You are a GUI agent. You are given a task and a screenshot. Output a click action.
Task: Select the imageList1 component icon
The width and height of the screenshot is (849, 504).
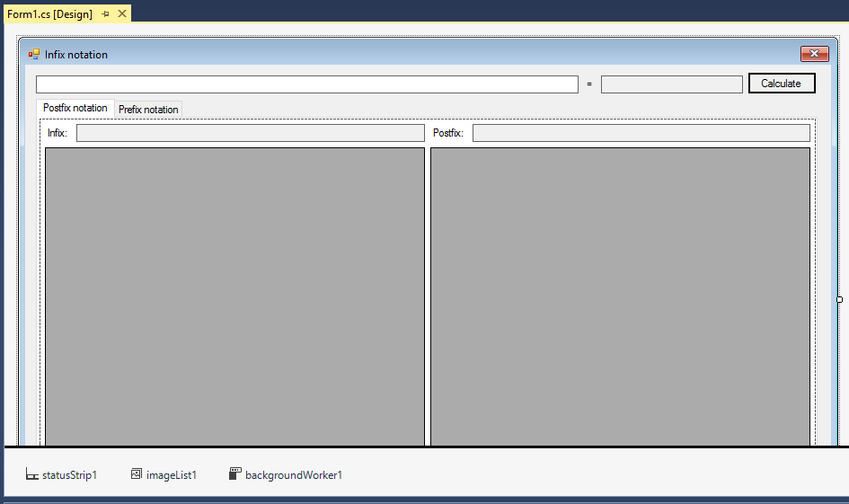[137, 474]
